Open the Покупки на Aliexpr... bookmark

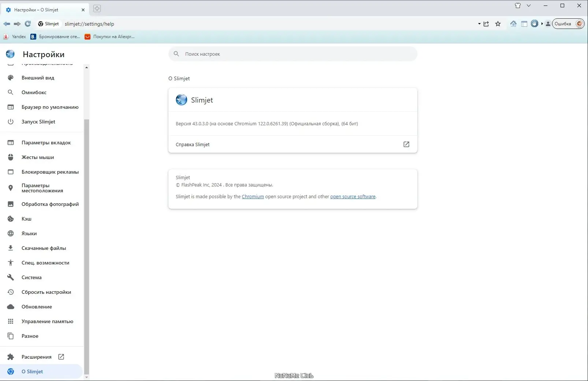point(109,37)
